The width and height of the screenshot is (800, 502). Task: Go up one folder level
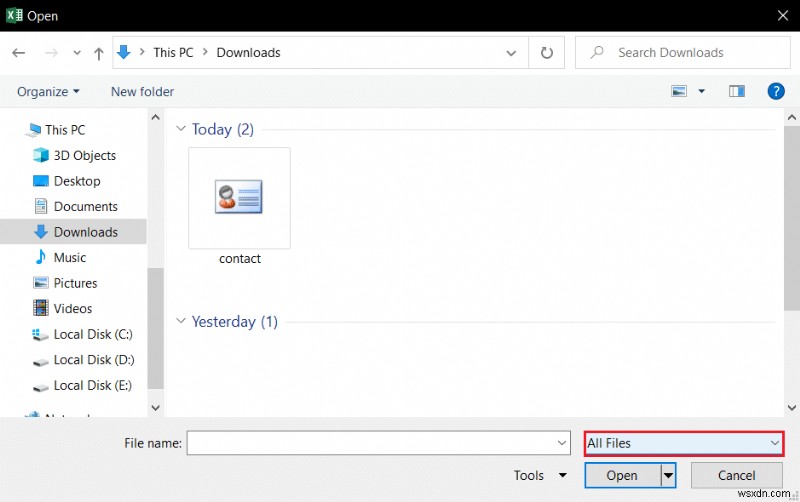[98, 53]
